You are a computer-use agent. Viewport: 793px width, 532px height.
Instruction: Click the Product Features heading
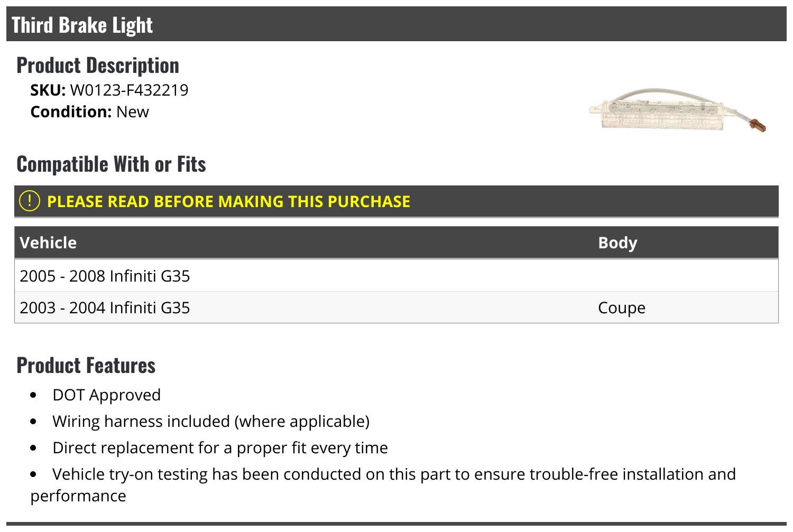click(86, 365)
